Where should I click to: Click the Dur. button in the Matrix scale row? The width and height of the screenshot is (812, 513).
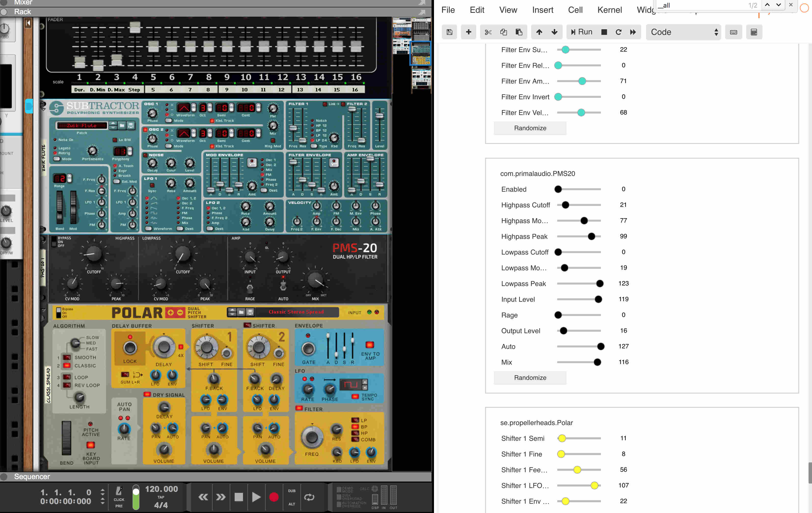pos(80,90)
